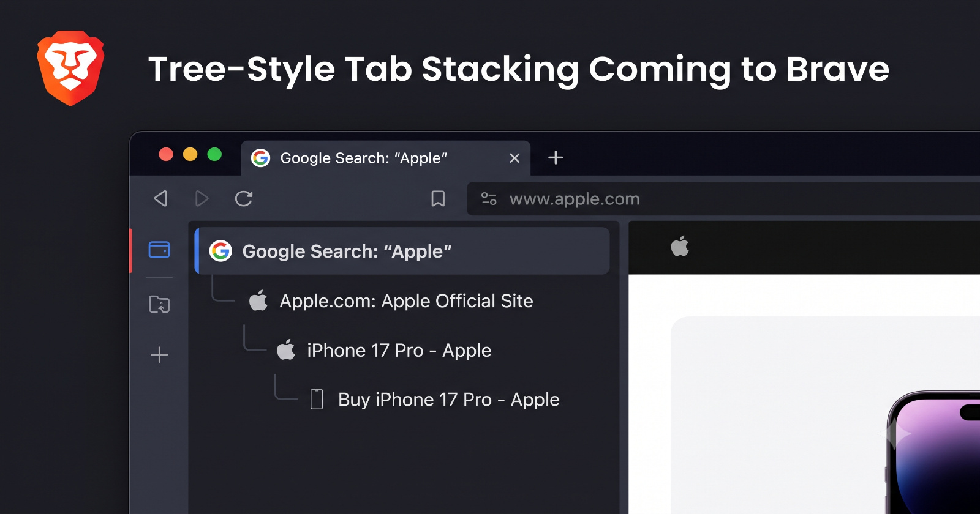The width and height of the screenshot is (980, 514).
Task: Click the Google favicon in the tab strip
Action: [x=261, y=158]
